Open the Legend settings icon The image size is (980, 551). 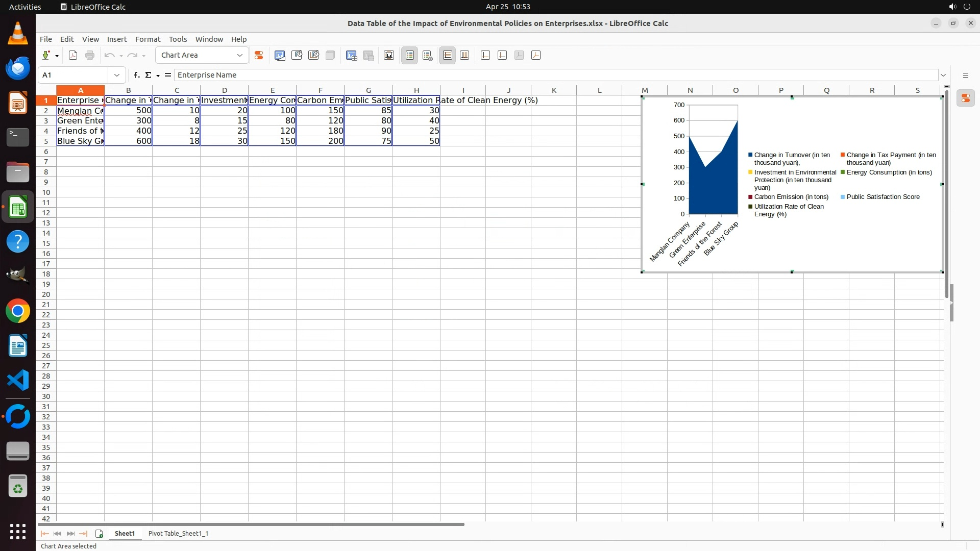(x=428, y=56)
